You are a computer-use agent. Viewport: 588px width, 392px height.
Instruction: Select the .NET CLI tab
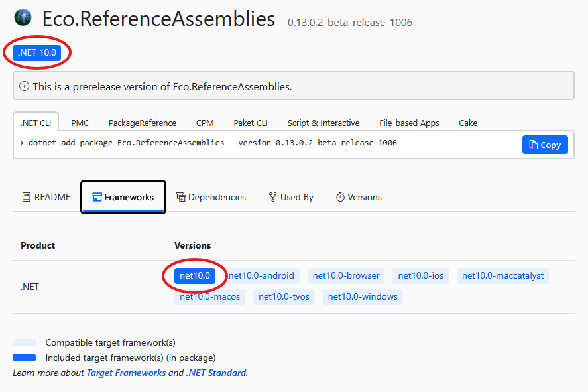(36, 123)
